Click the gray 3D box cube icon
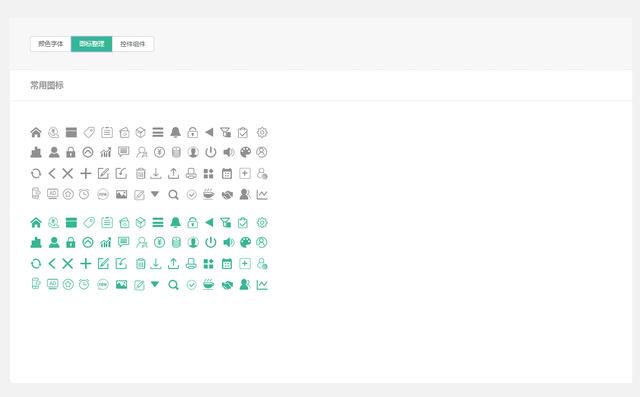 [140, 132]
